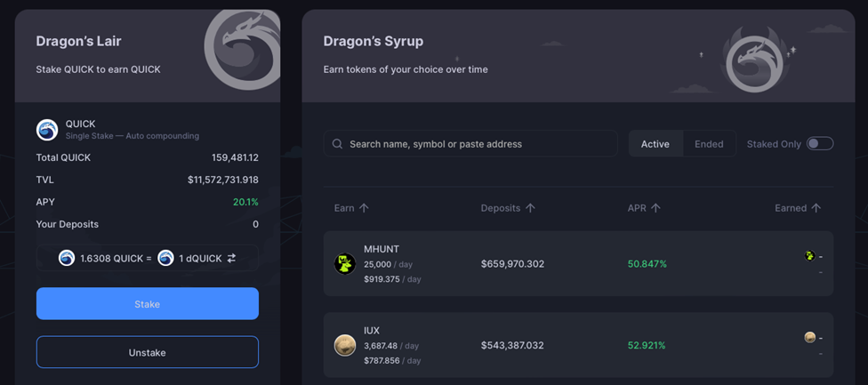Click the 50.847% APR value
Viewport: 868px width, 385px height.
[x=647, y=264]
